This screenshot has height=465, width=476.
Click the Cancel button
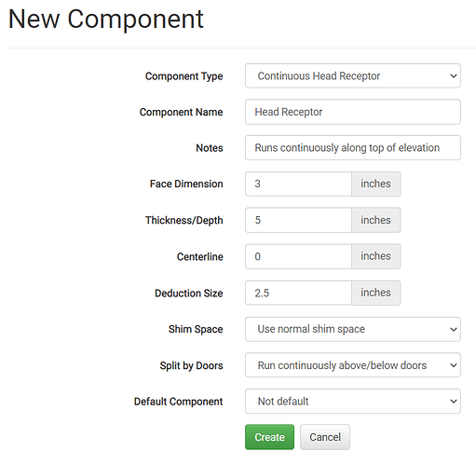[x=325, y=437]
